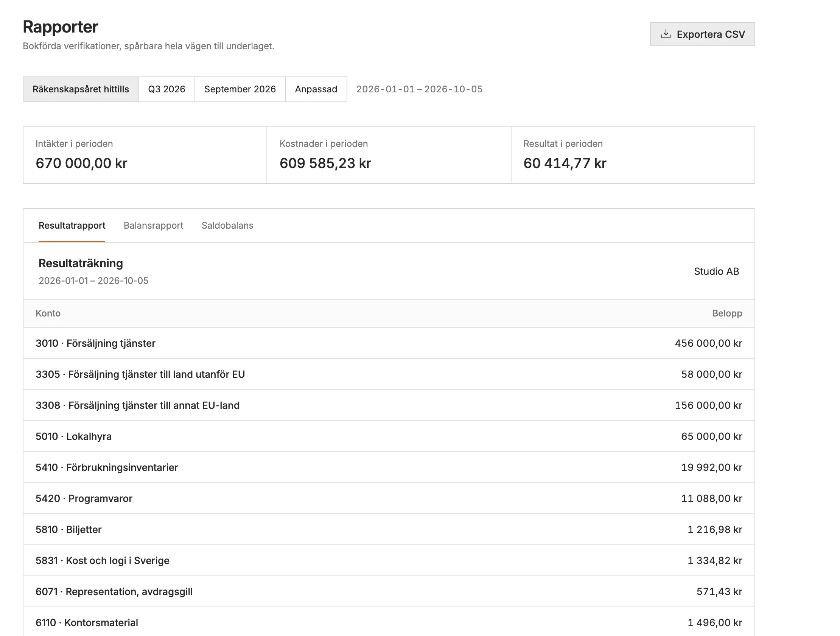Click the date range 2026-01-01 – 2026-10-05 beside the period buttons

tap(419, 89)
